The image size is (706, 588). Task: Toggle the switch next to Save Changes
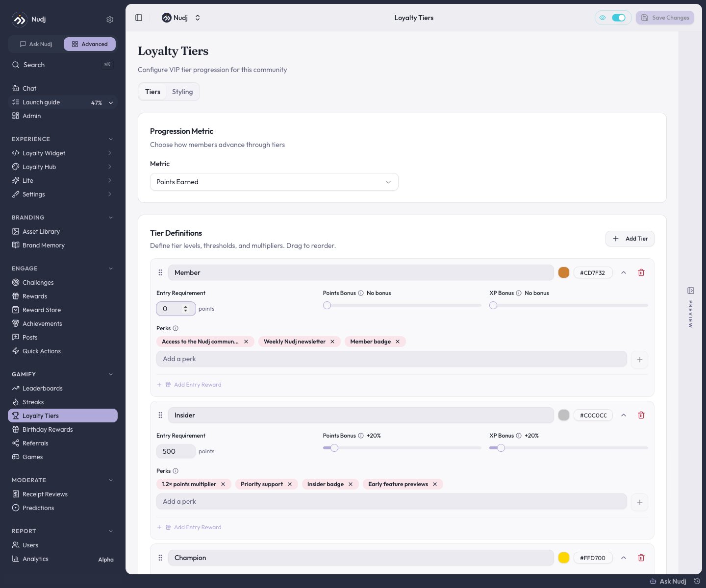click(619, 18)
